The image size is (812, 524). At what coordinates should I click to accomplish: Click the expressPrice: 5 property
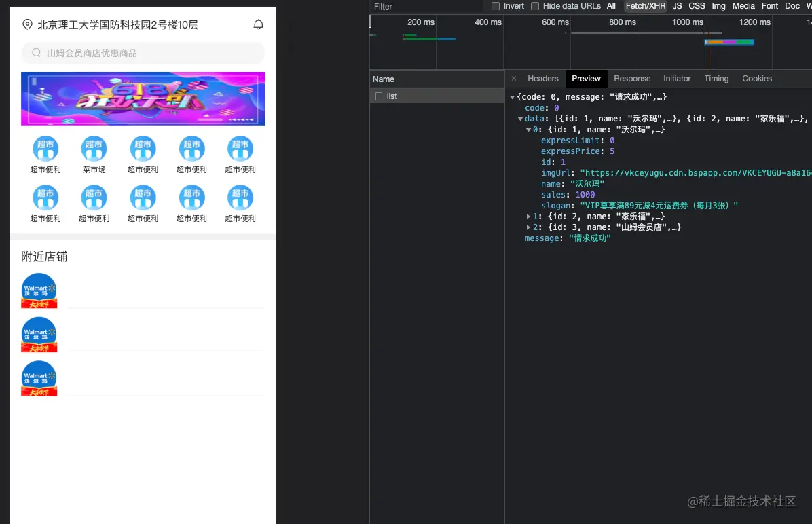(x=578, y=151)
